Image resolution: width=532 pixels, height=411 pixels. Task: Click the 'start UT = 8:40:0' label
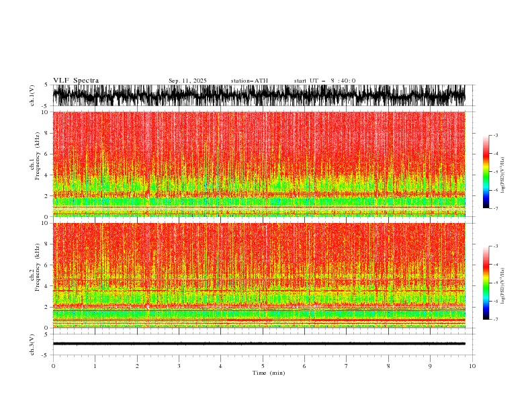324,81
